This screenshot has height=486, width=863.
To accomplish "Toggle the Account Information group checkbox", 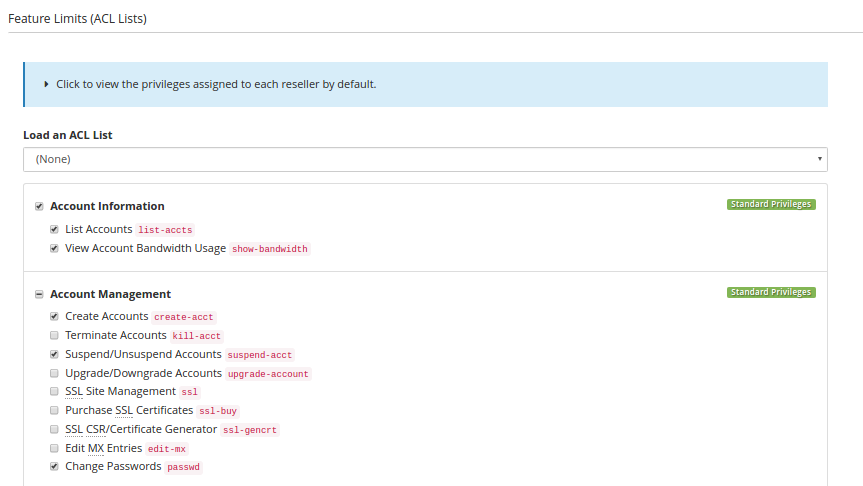I will 39,207.
